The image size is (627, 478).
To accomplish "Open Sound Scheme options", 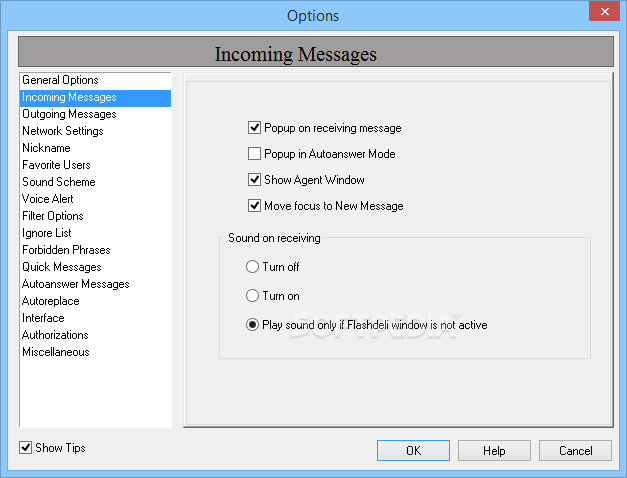I will coord(95,182).
